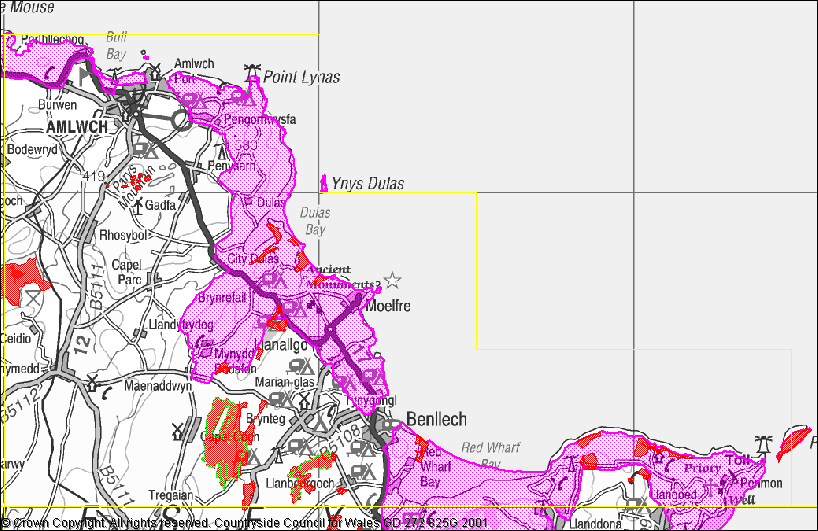Click the 'Llandyfrydog' label

click(181, 325)
